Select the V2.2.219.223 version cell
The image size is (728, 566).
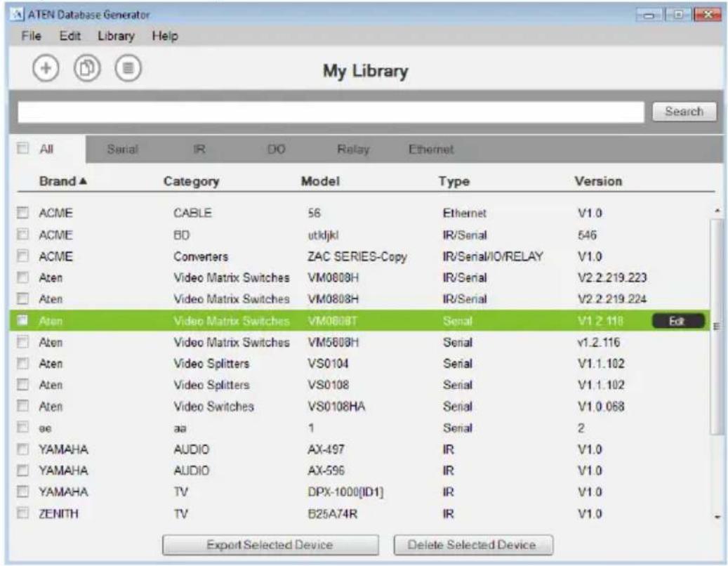tap(612, 277)
